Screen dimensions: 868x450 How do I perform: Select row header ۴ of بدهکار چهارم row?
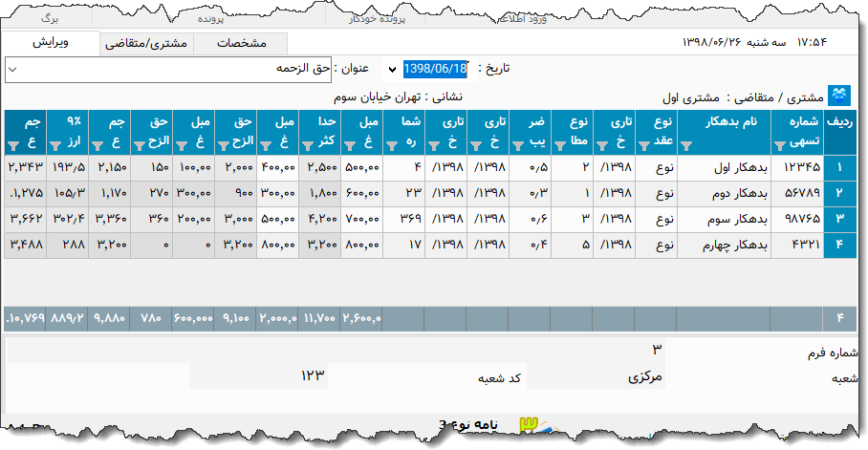[839, 245]
